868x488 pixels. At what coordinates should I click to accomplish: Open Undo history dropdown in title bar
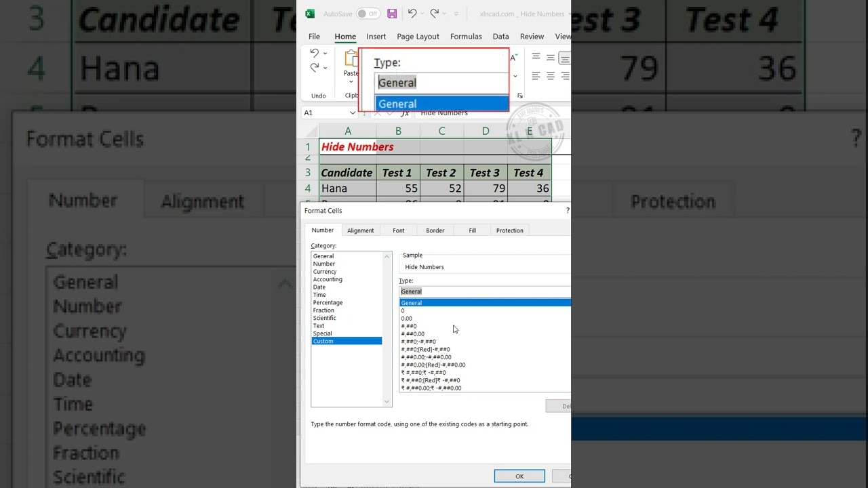422,14
